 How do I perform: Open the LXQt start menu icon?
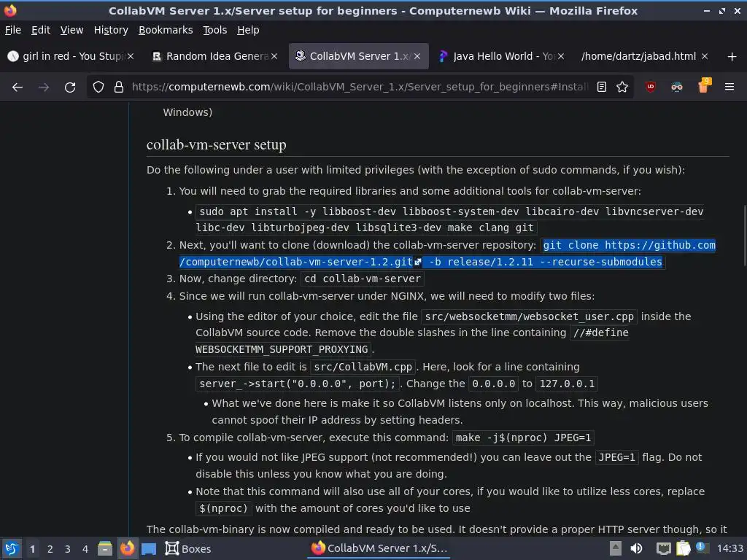[x=12, y=548]
